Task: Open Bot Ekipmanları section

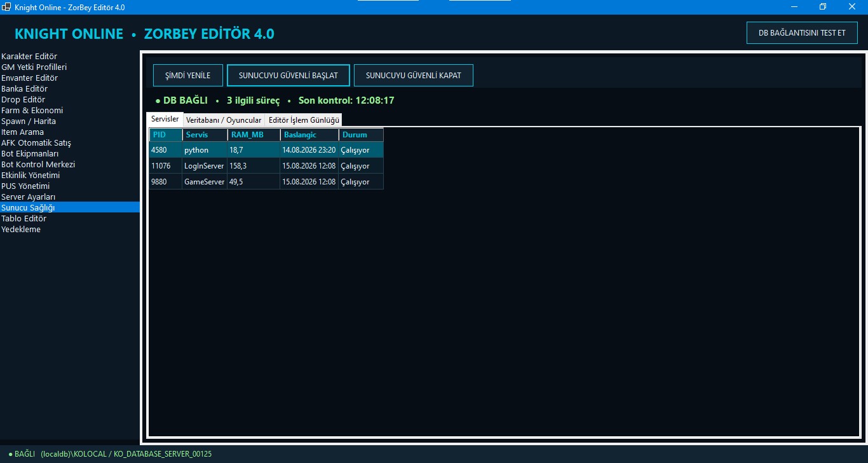Action: click(x=70, y=153)
